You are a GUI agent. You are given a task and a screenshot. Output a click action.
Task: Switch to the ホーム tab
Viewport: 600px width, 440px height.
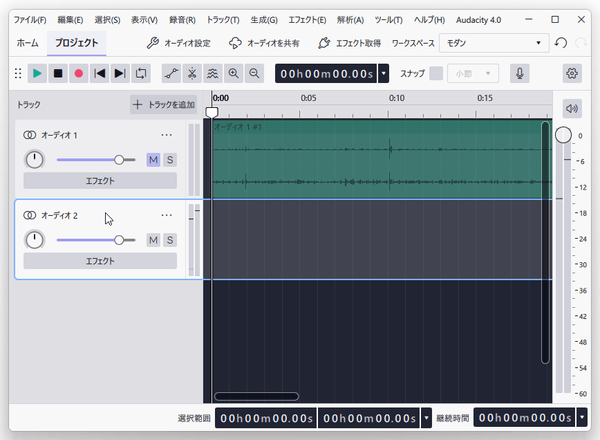click(28, 43)
